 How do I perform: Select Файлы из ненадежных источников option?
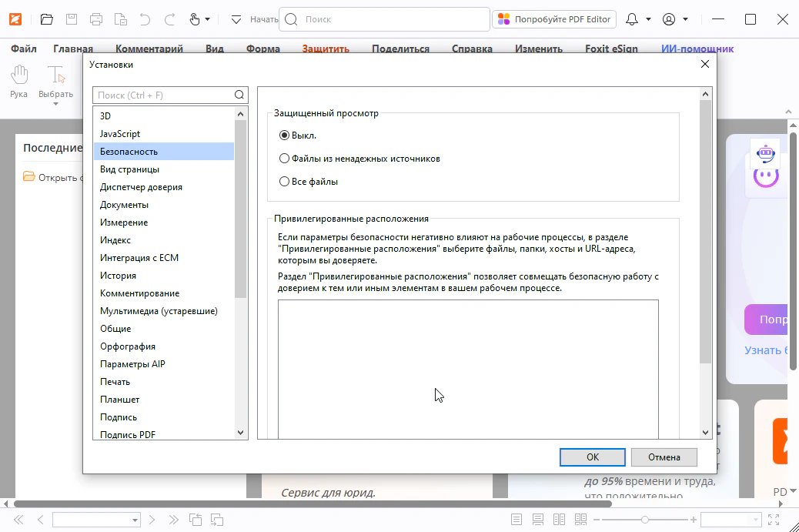(284, 159)
